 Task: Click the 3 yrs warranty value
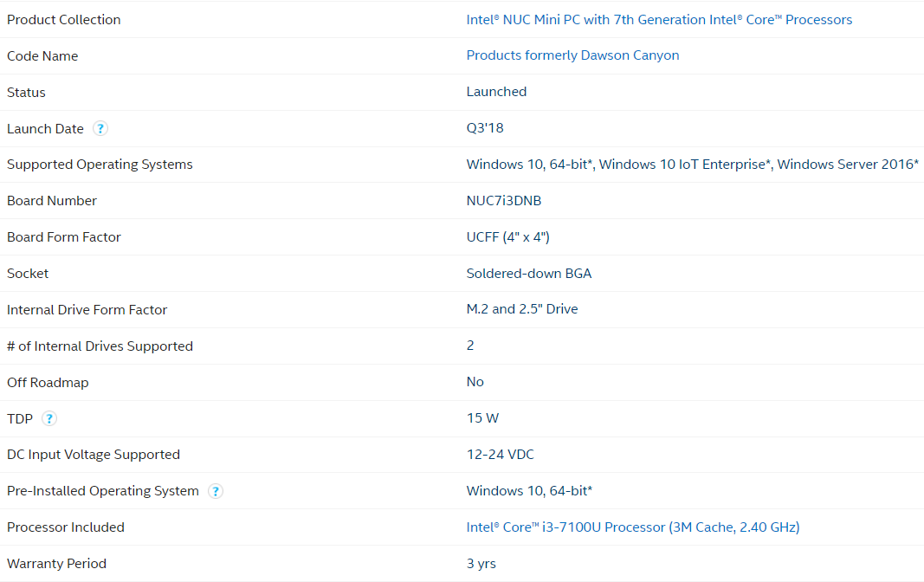click(481, 564)
